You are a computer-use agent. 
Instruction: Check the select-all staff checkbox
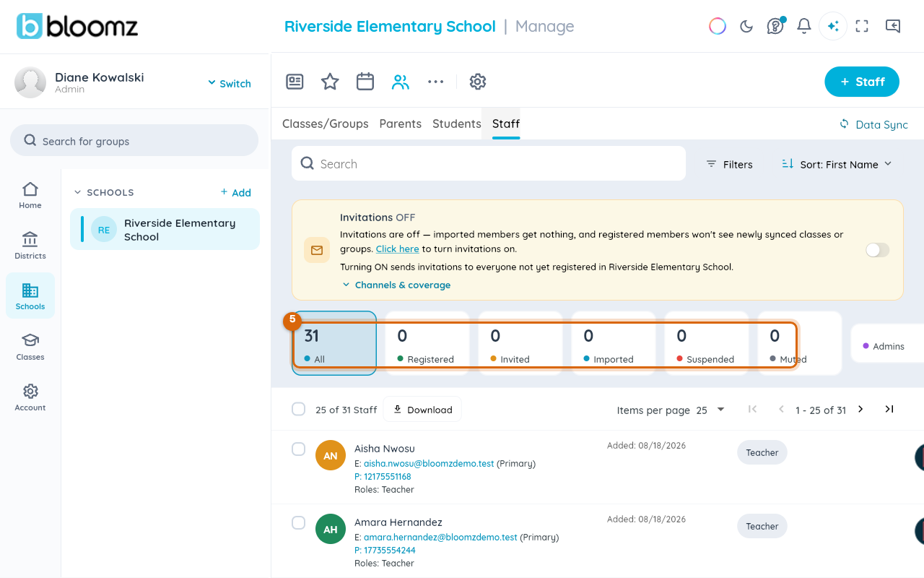click(298, 409)
